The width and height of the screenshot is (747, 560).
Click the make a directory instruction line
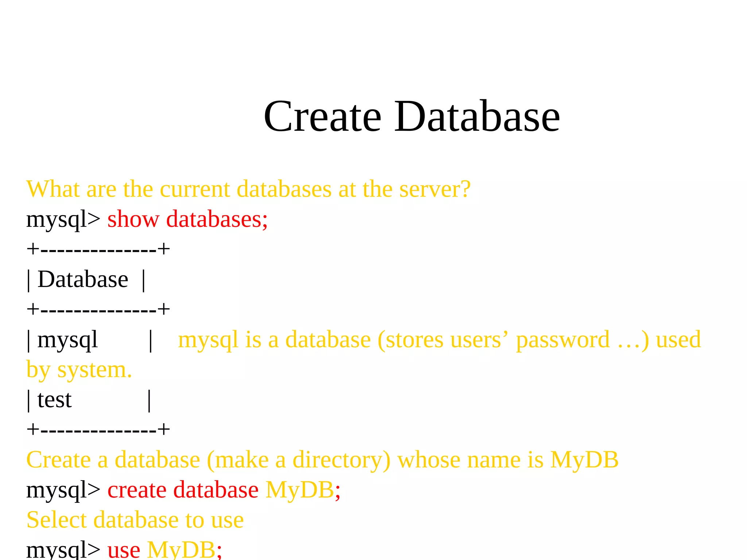tap(322, 460)
